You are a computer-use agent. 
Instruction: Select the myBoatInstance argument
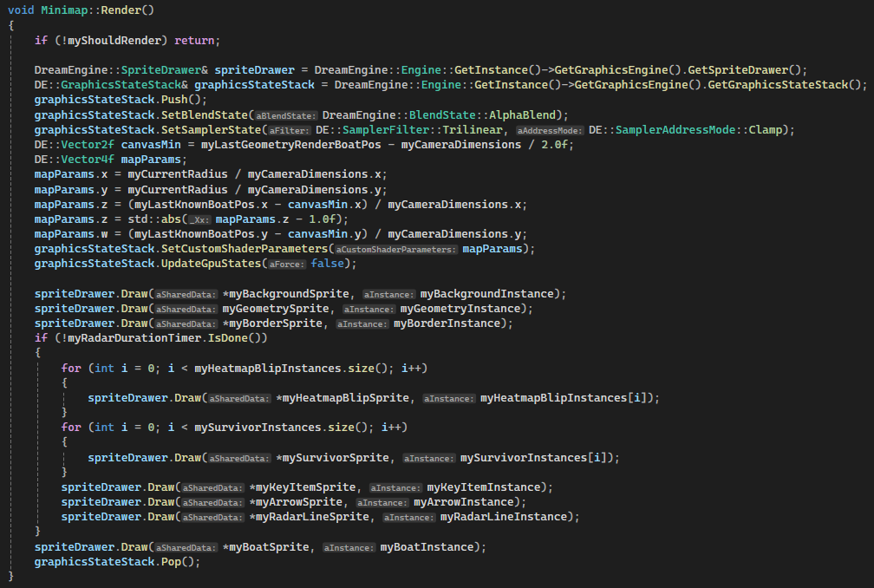tap(427, 547)
